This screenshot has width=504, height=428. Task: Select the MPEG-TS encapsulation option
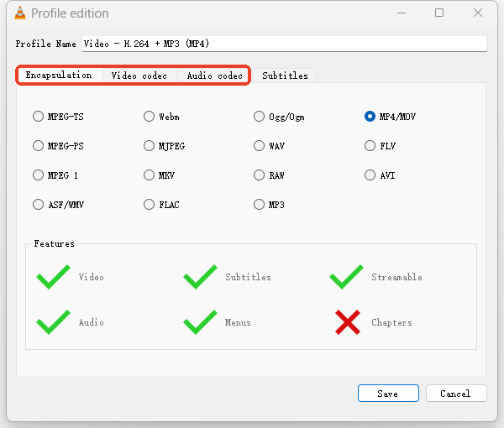pyautogui.click(x=39, y=117)
